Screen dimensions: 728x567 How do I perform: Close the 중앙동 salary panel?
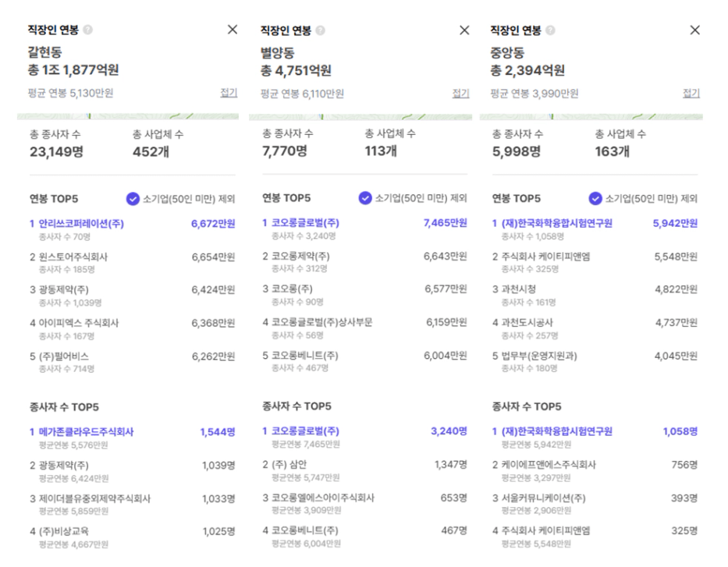695,30
